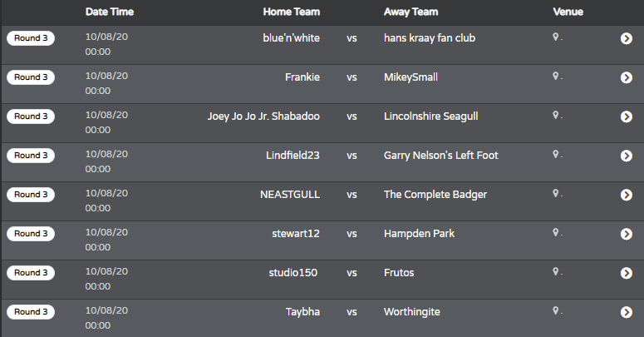Click arrow on NEASTGULL vs The Complete Badger

[x=627, y=195]
